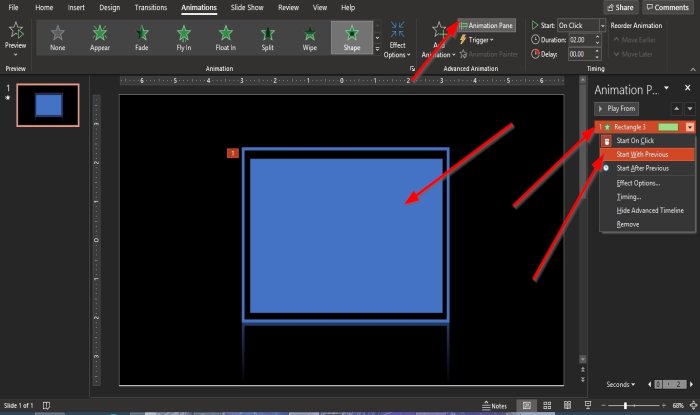Open Reading View from status bar
Screen dimensions: 700x415
point(567,405)
